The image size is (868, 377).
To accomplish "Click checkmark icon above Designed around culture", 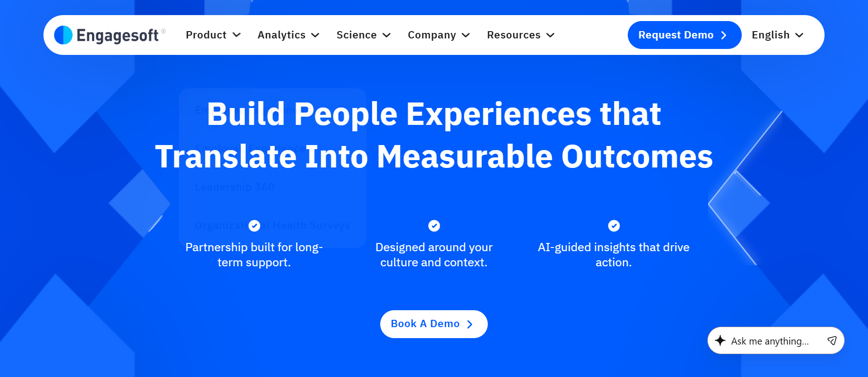I will pos(434,226).
